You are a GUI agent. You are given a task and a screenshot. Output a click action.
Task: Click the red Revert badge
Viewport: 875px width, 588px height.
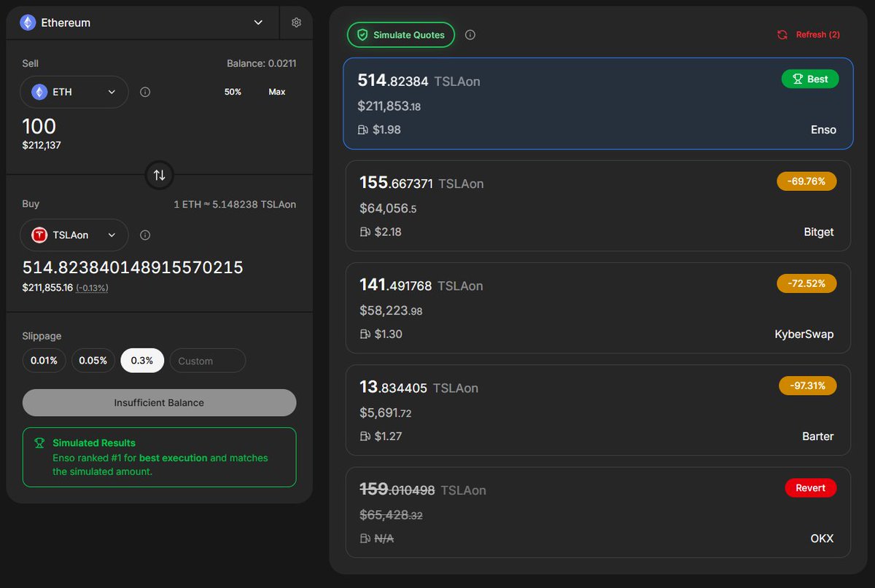pos(811,487)
